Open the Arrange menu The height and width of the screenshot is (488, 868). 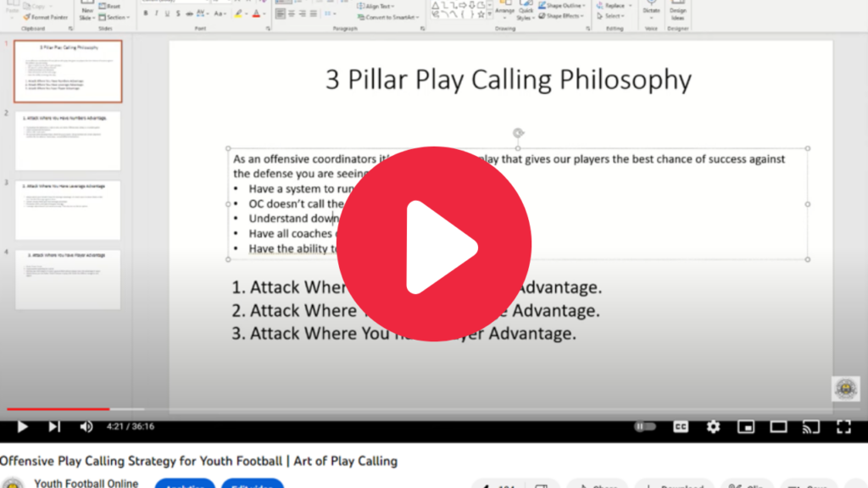point(505,10)
